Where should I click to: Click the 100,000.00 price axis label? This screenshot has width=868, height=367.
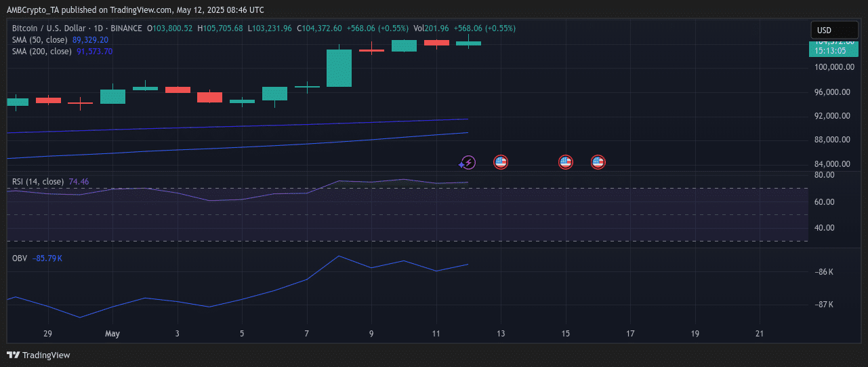click(x=833, y=67)
